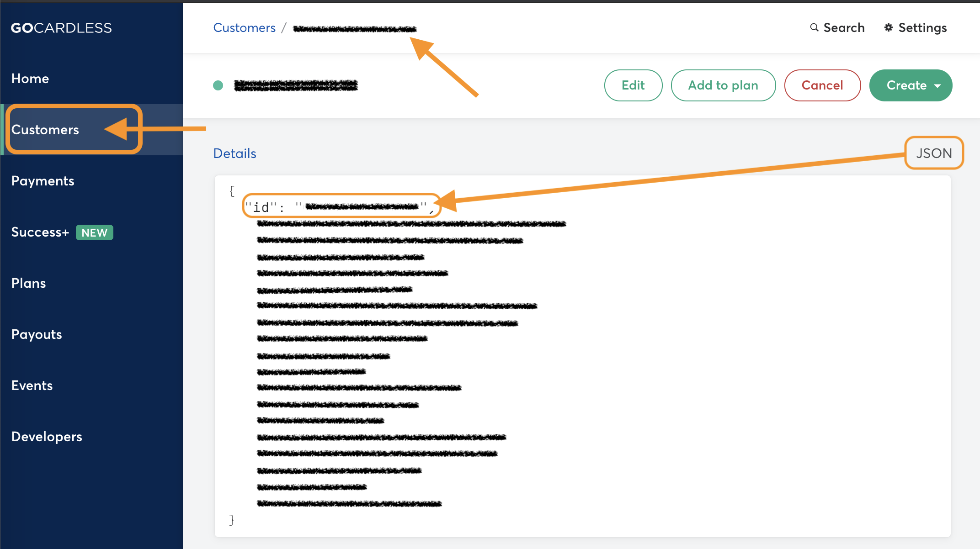
Task: Open the Payouts section
Action: 37,334
